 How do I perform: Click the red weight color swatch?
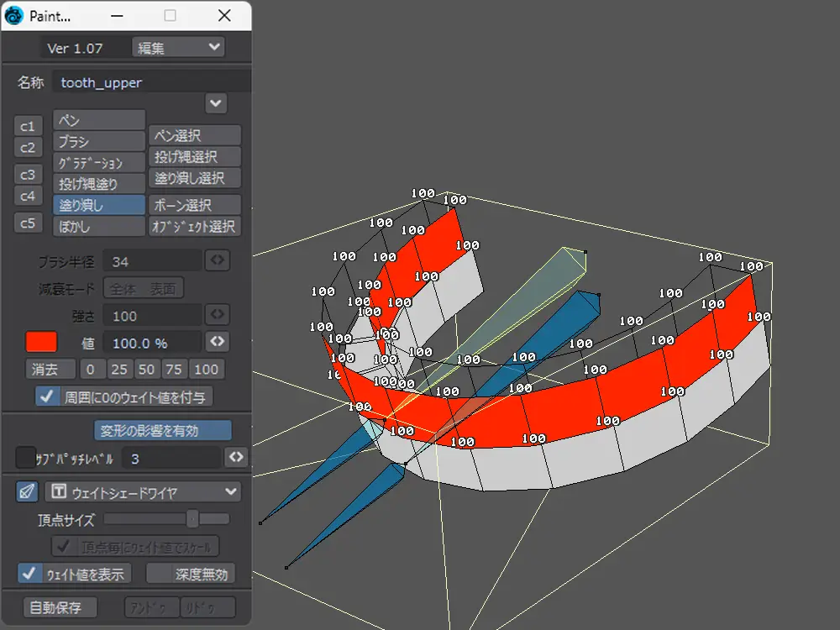coord(41,341)
